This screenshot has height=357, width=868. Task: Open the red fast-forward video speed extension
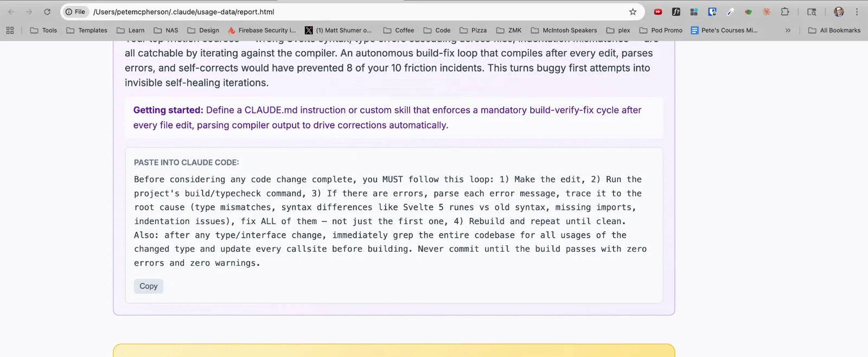[658, 12]
